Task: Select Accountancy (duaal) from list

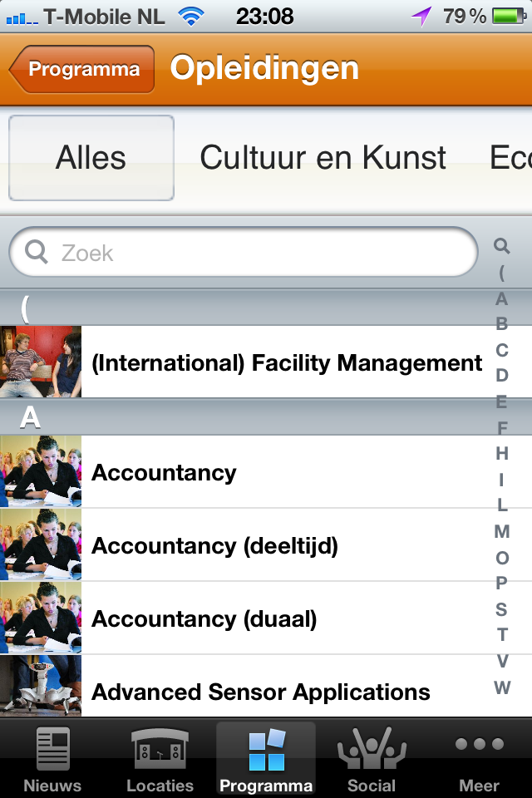Action: [204, 618]
